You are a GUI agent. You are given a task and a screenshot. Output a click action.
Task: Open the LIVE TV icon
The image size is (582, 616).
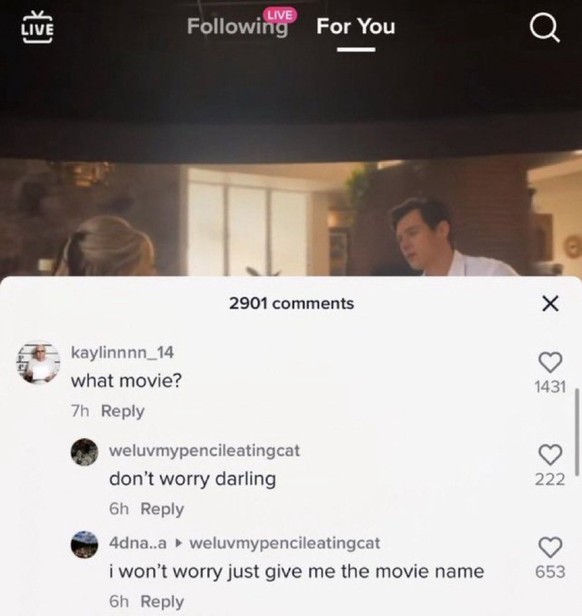coord(37,27)
